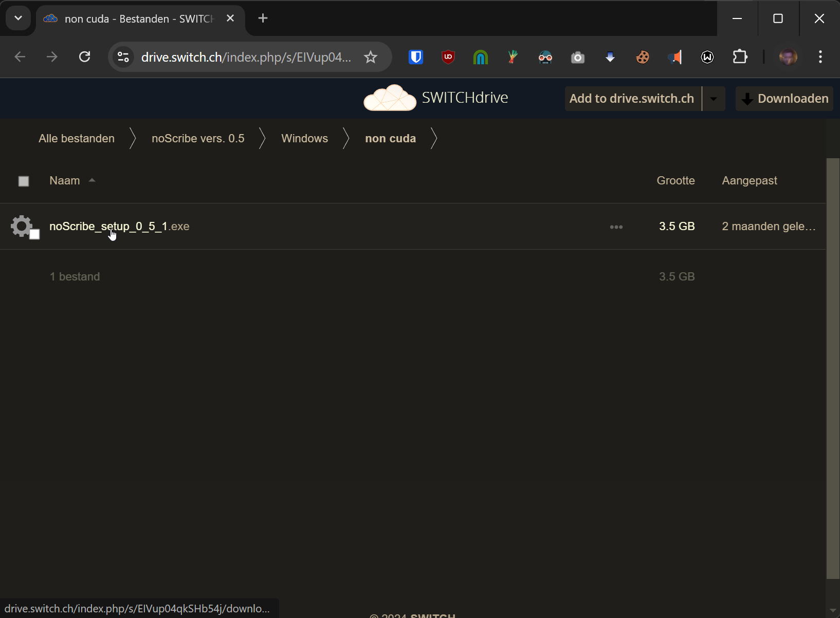This screenshot has width=840, height=618.
Task: Expand the Add to drive.switch.ch dropdown arrow
Action: (x=714, y=99)
